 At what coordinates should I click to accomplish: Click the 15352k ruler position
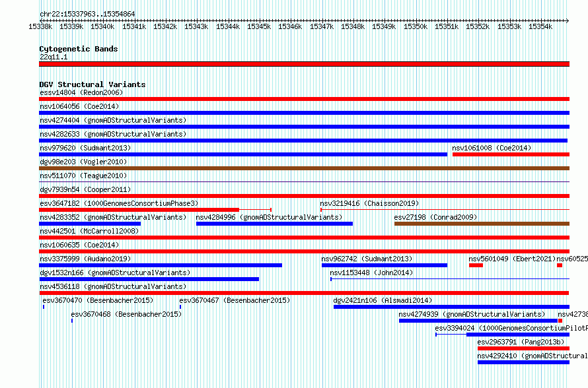point(478,26)
